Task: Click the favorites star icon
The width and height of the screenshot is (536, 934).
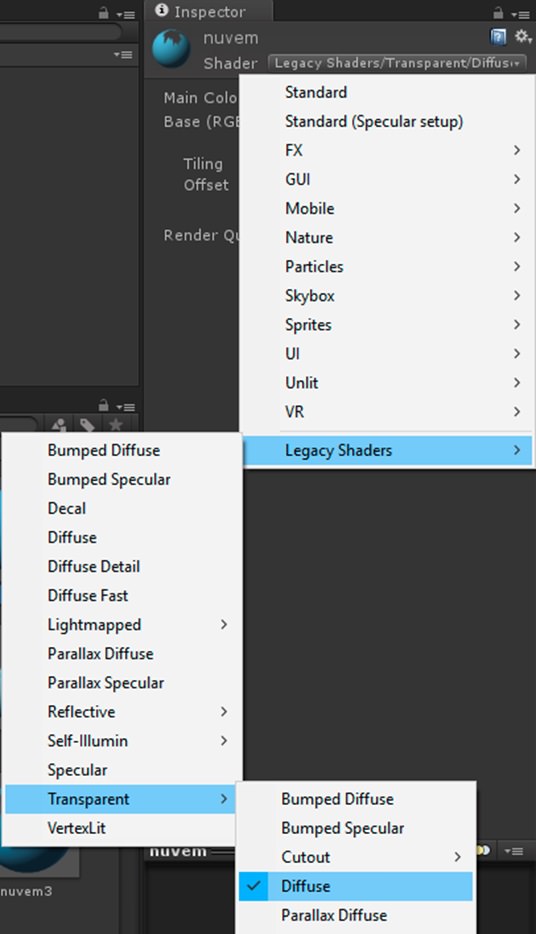Action: click(116, 425)
